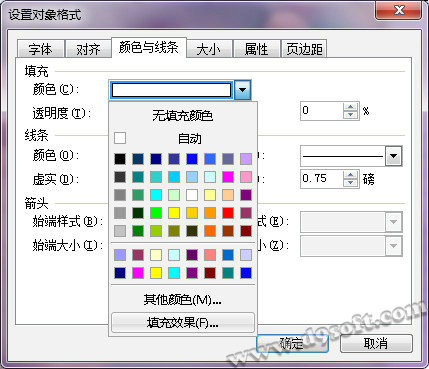Click the 填充效果(F)... button
Image resolution: width=429 pixels, height=369 pixels.
point(183,323)
